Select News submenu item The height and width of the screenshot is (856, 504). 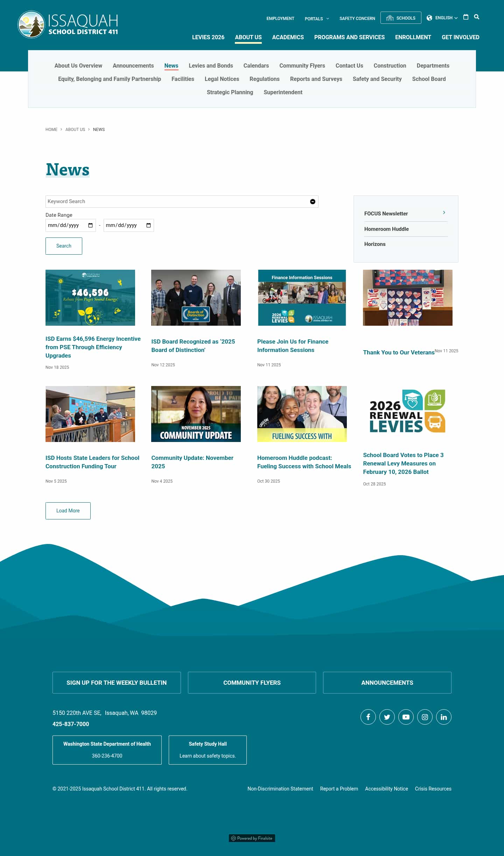pyautogui.click(x=171, y=66)
